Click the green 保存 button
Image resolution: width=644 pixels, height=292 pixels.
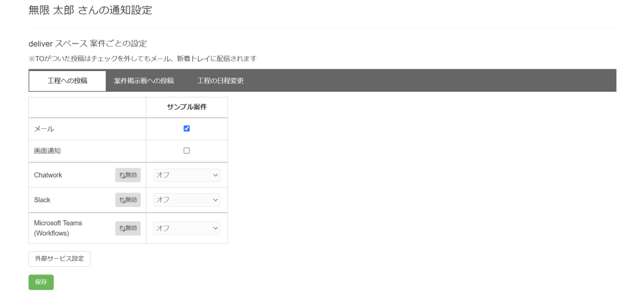41,282
